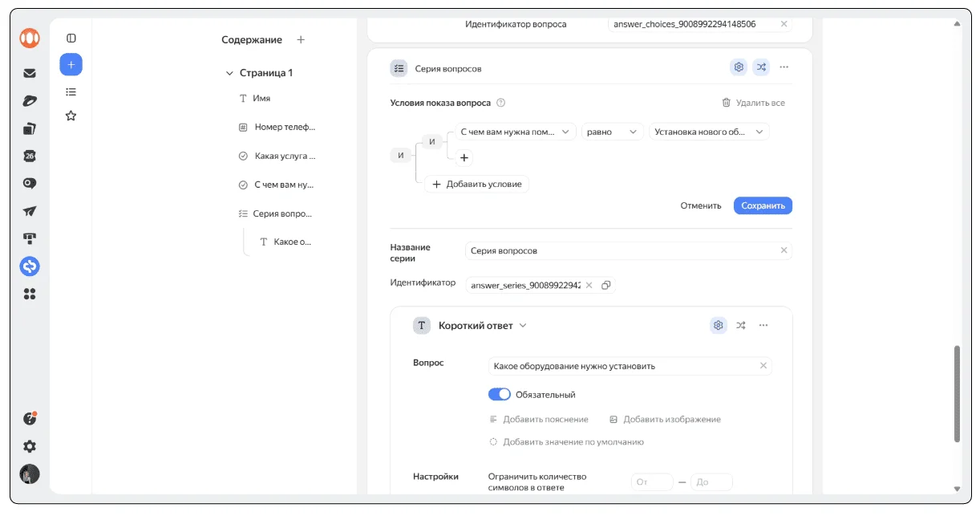Click Добавить изображение link
This screenshot has height=516, width=980.
tap(665, 419)
